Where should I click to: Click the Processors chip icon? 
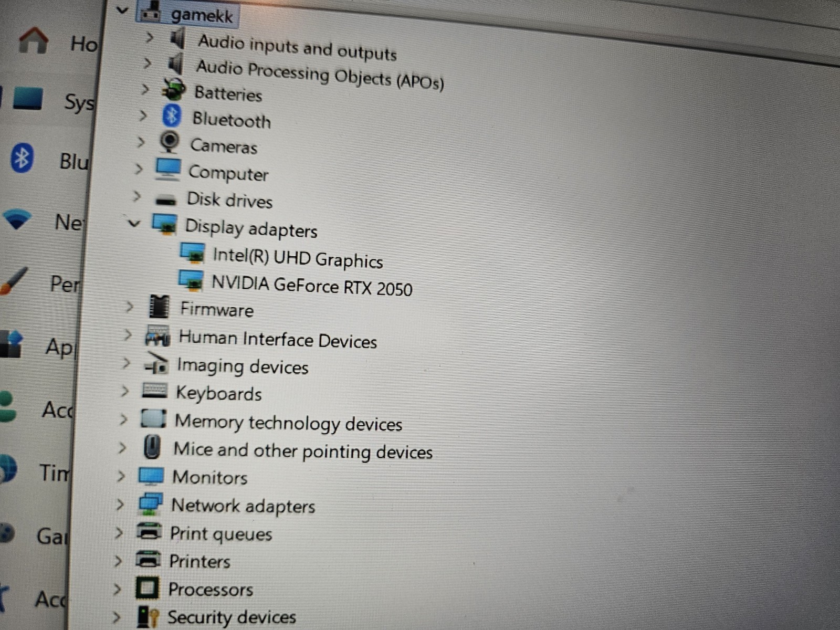(147, 588)
